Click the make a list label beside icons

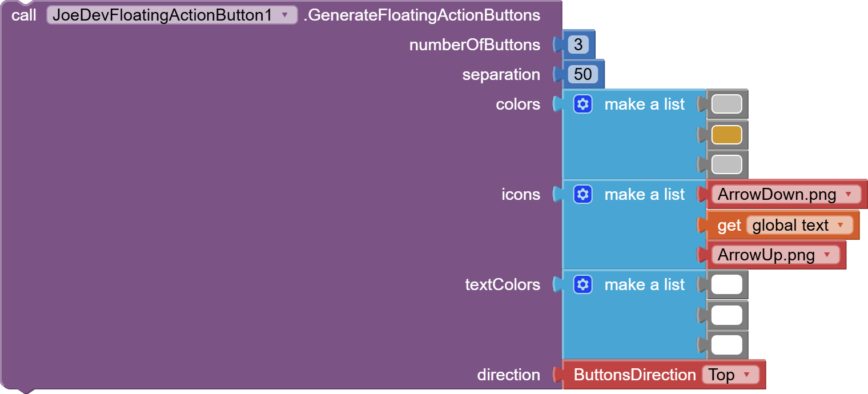tap(644, 194)
